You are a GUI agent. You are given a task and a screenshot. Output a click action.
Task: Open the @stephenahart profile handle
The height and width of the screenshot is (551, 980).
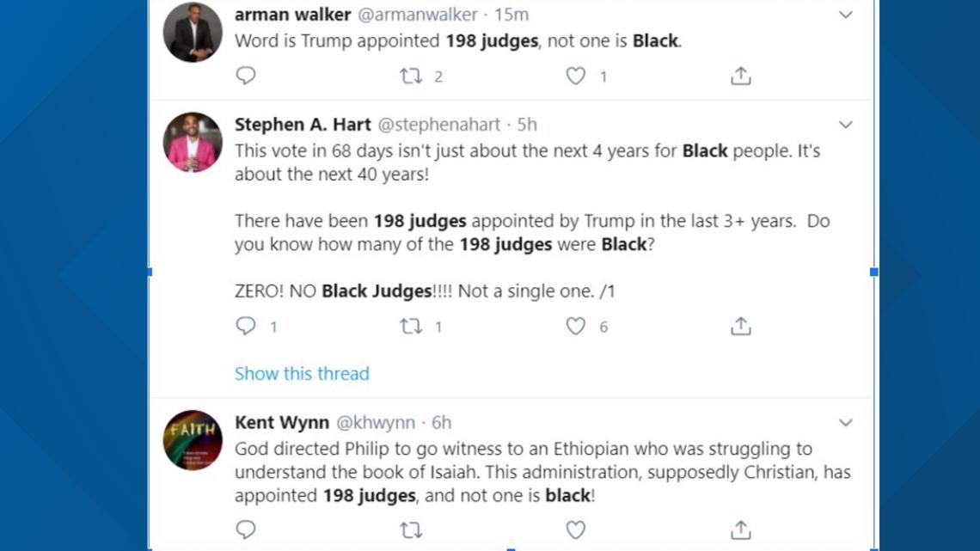(438, 125)
